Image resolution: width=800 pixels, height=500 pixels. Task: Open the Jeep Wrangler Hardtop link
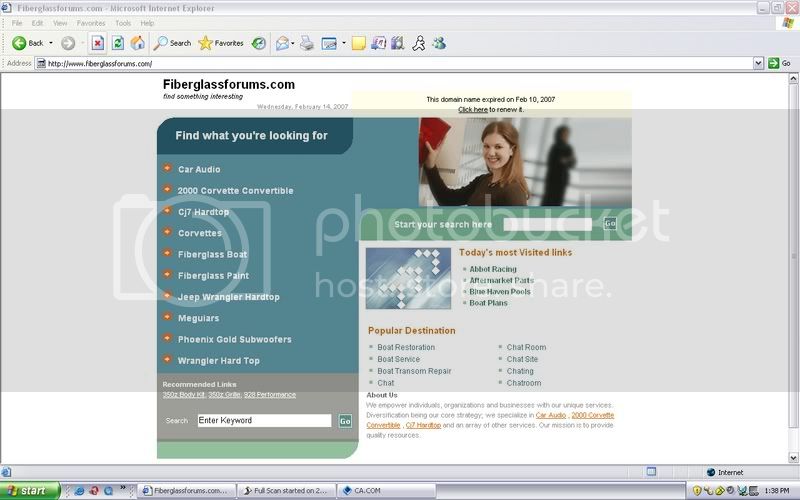click(x=229, y=297)
